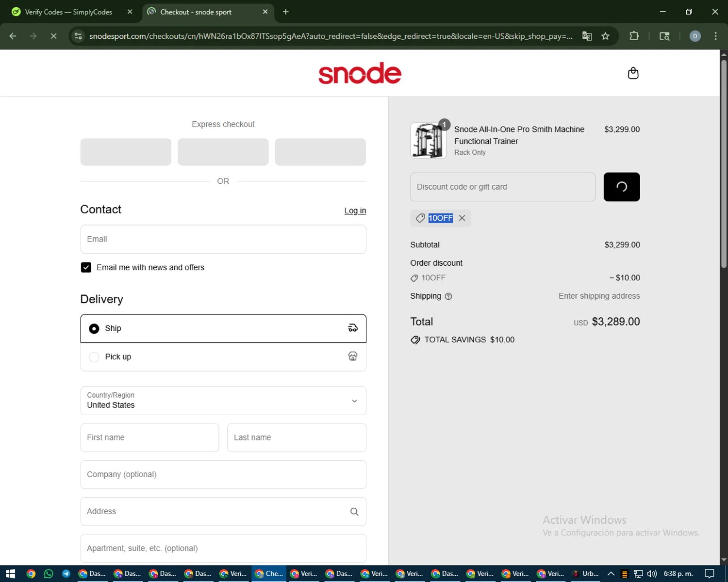Screen dimensions: 728x582
Task: Open the Chrome three-dot menu
Action: coord(715,36)
